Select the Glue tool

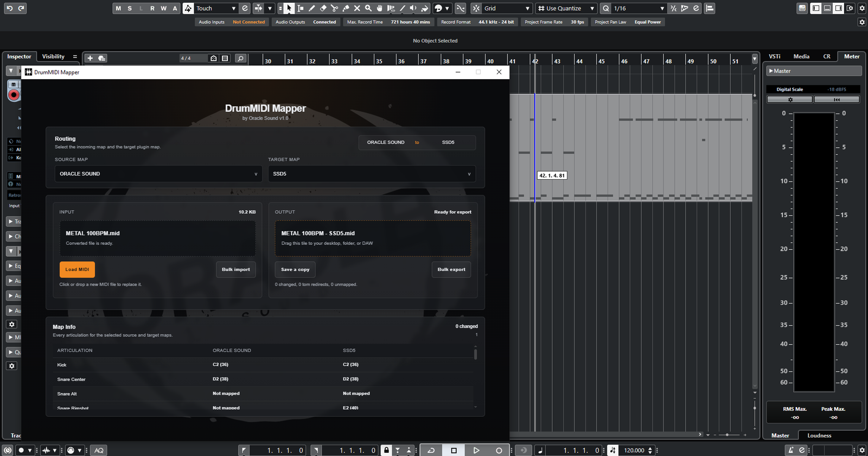coord(346,8)
